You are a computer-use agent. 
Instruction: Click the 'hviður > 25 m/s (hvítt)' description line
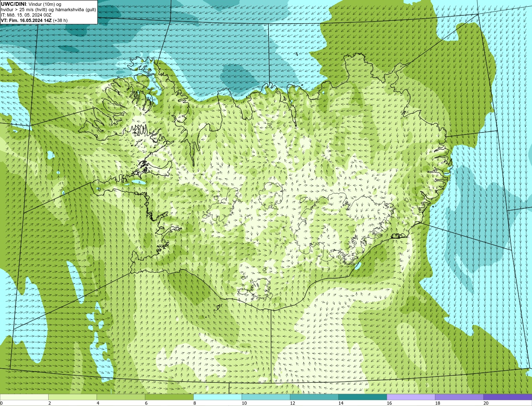[49, 9]
